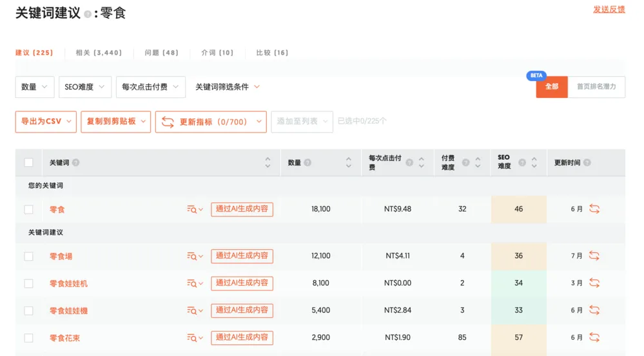The width and height of the screenshot is (644, 356).
Task: Generate AI content for 零食
Action: (x=242, y=209)
